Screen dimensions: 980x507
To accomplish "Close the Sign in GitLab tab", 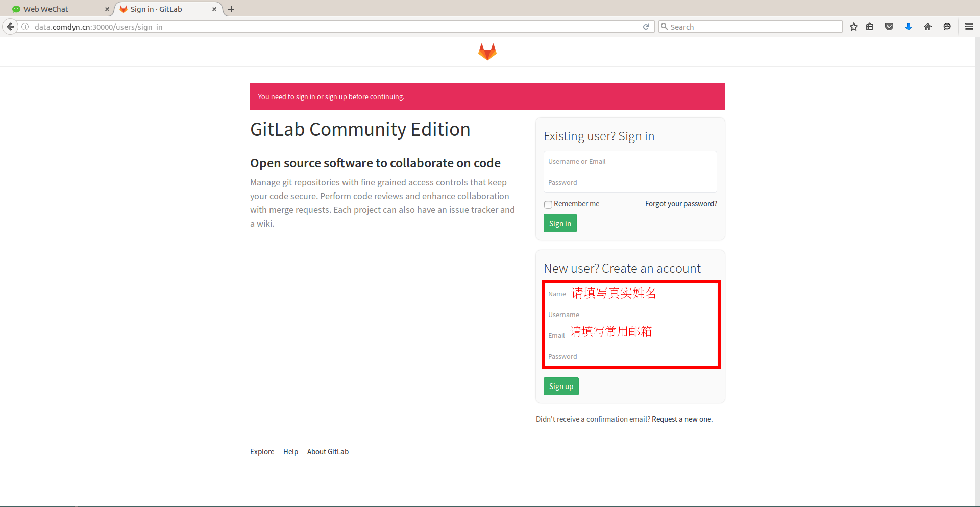I will tap(214, 9).
